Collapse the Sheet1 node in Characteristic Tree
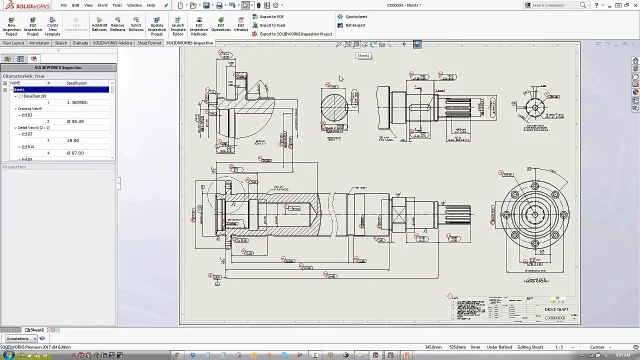Image resolution: width=640 pixels, height=360 pixels. (x=11, y=89)
